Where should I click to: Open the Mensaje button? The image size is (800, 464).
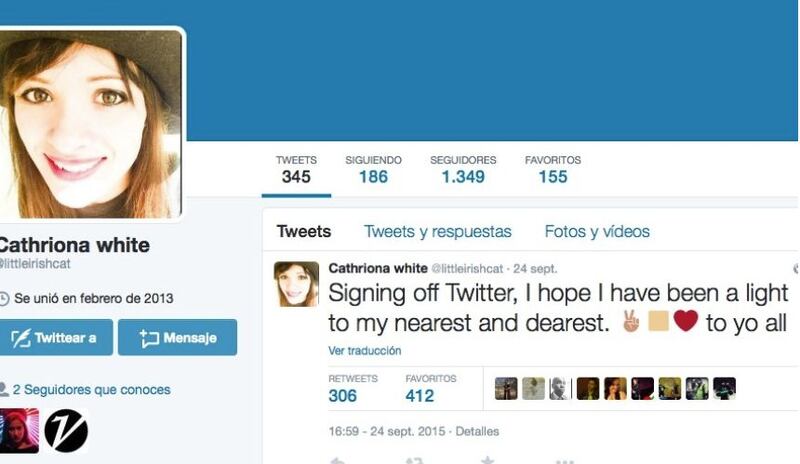(178, 337)
